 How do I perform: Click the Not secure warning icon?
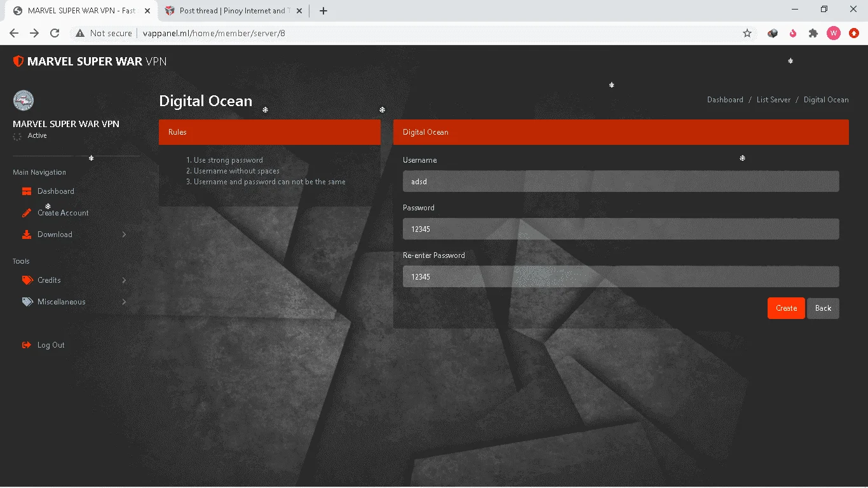[x=80, y=33]
